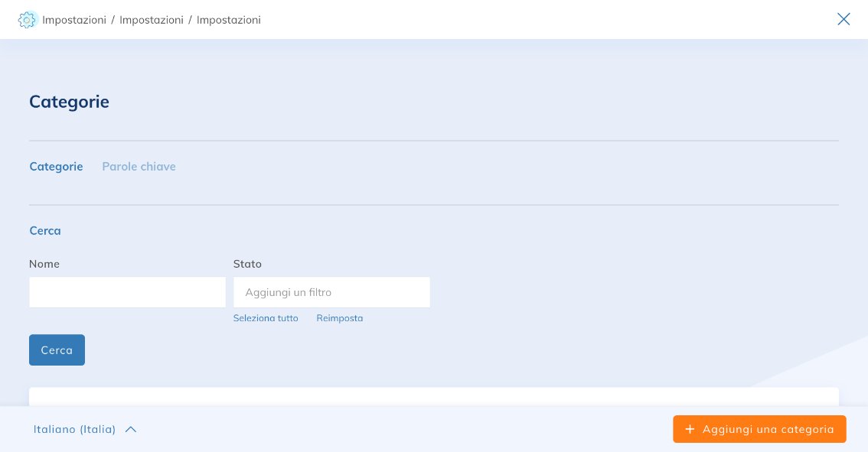Focus the Nome input field
The height and width of the screenshot is (452, 868).
pyautogui.click(x=127, y=292)
